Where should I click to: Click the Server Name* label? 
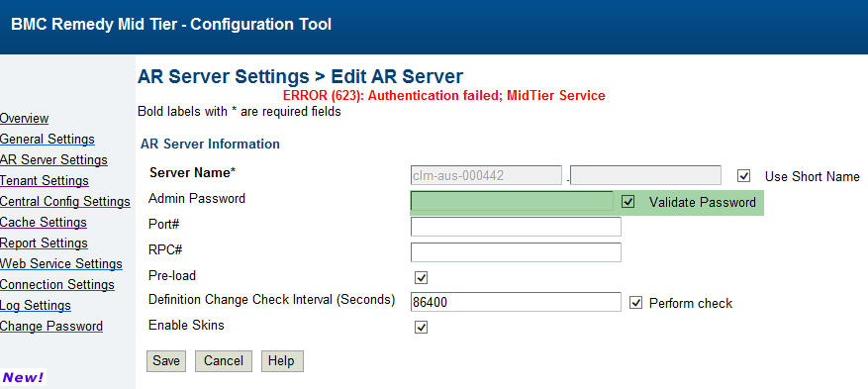(193, 172)
